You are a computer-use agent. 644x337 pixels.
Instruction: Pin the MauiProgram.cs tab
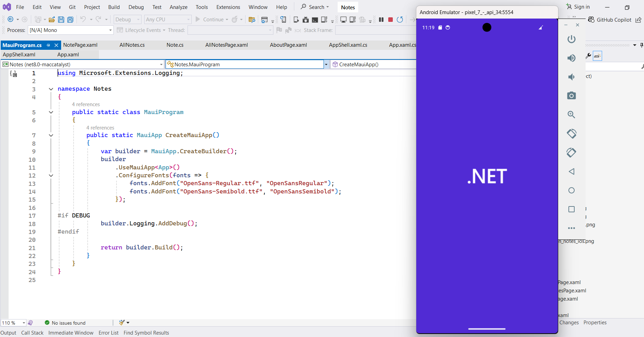tap(48, 45)
